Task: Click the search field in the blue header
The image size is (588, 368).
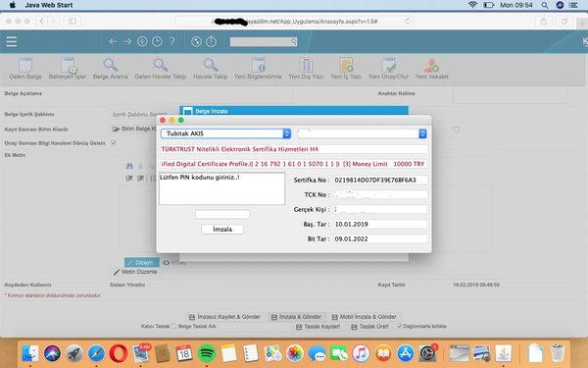Action: click(x=264, y=41)
